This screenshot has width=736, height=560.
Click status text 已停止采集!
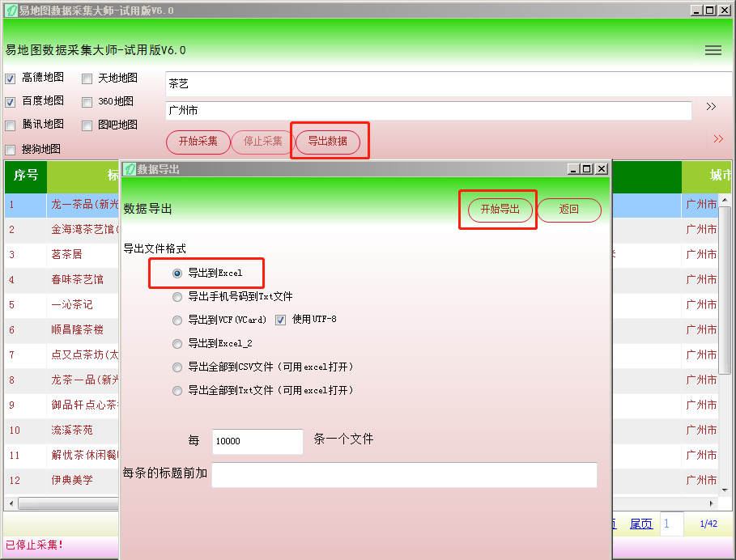(34, 545)
